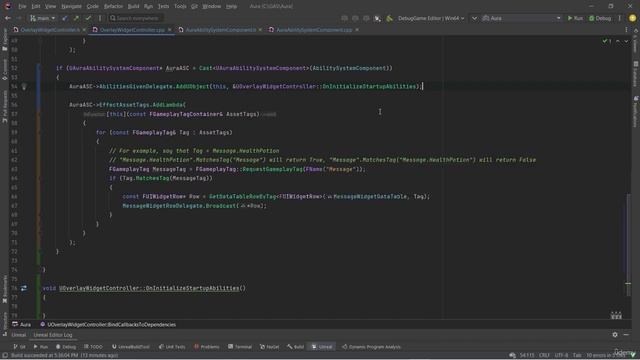Click the git commit checkmark icon
640x360 pixels.
coord(88,18)
